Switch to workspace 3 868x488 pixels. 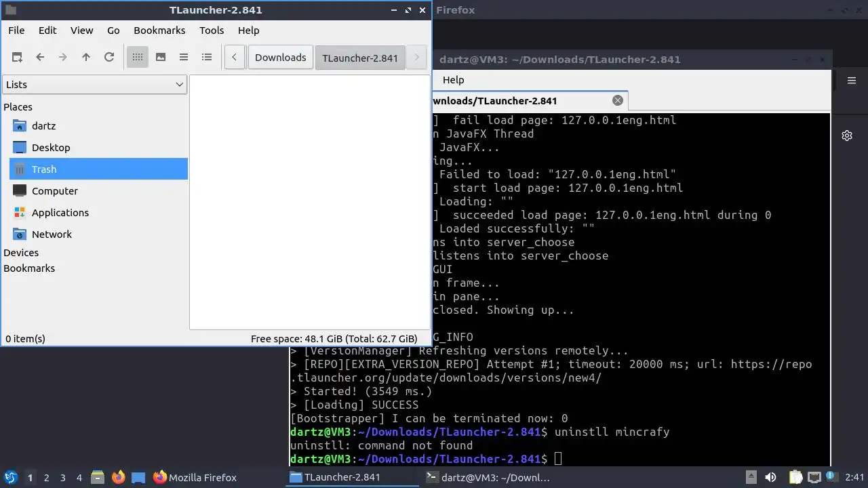(x=62, y=478)
